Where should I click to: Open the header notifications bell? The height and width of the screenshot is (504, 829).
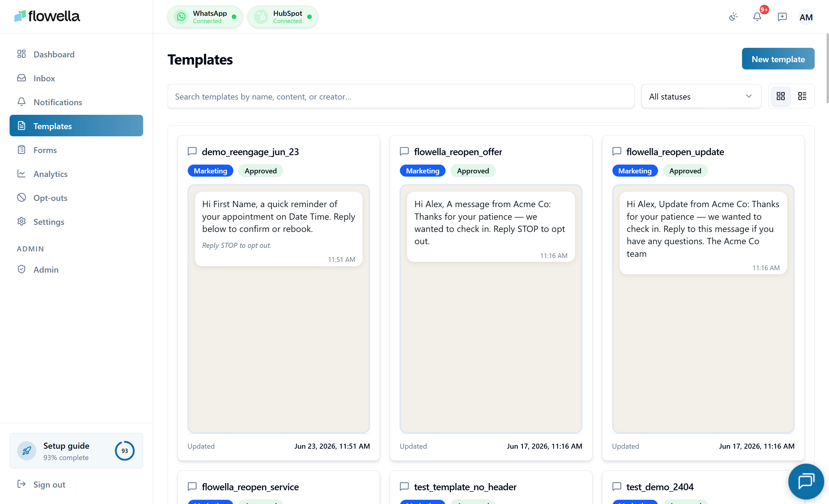(x=757, y=17)
